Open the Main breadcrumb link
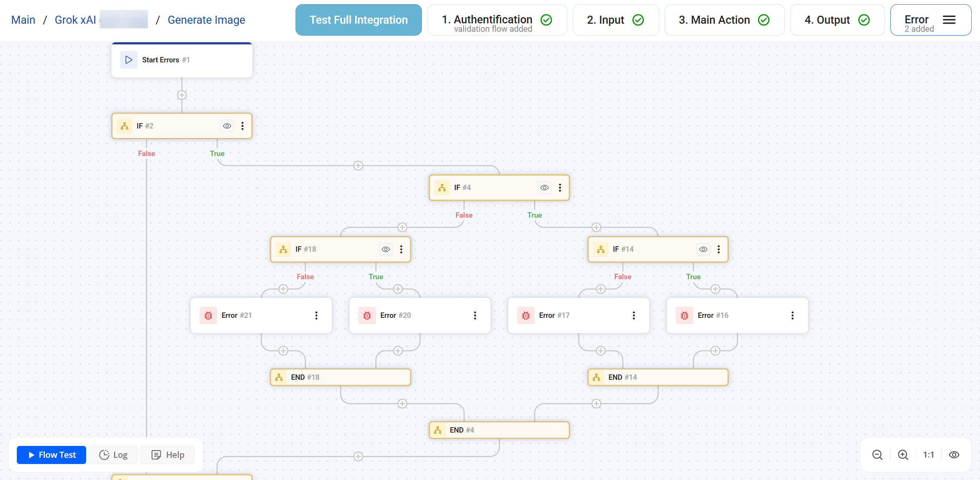Screen dimensions: 980x480 [x=23, y=20]
